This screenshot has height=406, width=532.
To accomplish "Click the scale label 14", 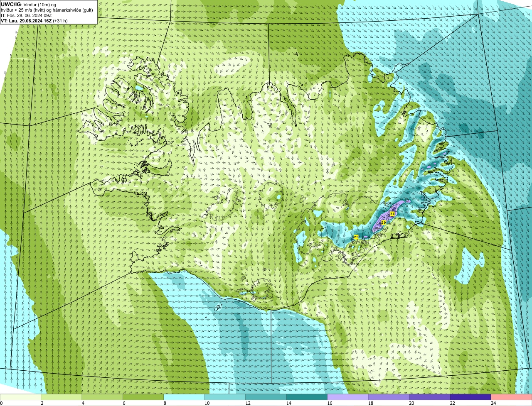I will (x=289, y=403).
